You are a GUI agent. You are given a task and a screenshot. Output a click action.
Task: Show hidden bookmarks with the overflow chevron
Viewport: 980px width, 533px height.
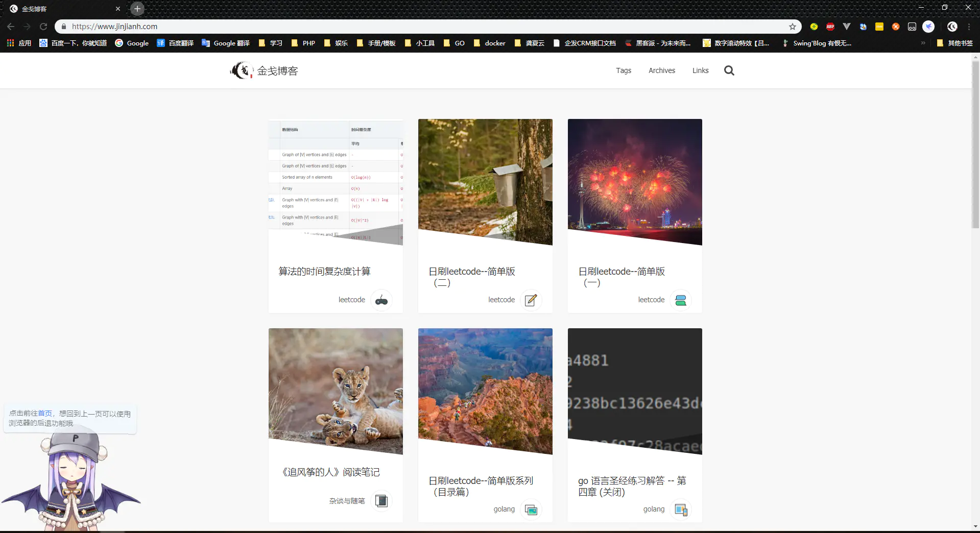point(923,43)
